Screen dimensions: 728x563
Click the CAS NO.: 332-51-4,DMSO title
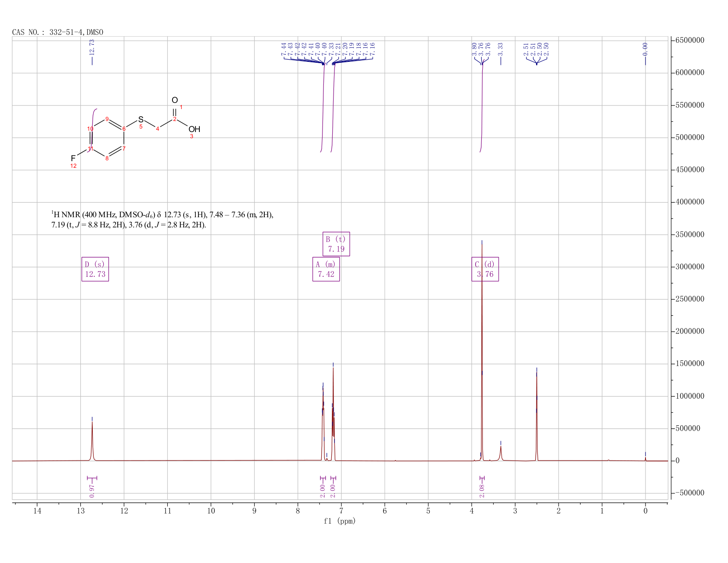pos(58,32)
